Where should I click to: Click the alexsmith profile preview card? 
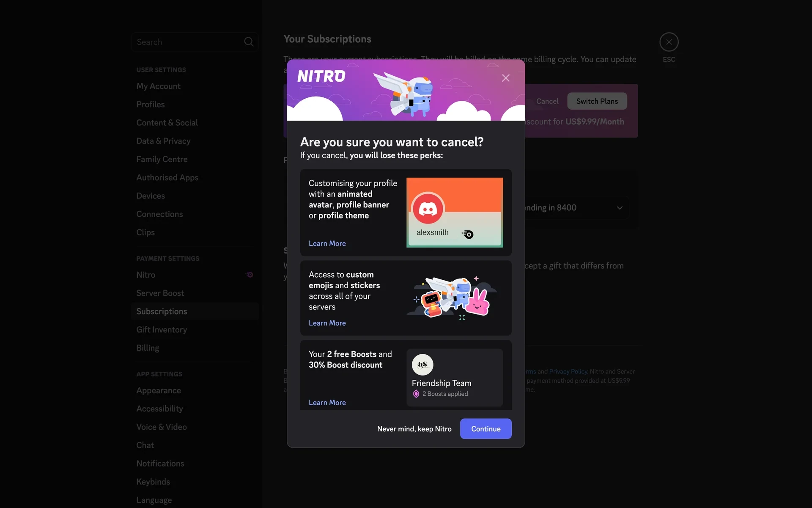455,213
